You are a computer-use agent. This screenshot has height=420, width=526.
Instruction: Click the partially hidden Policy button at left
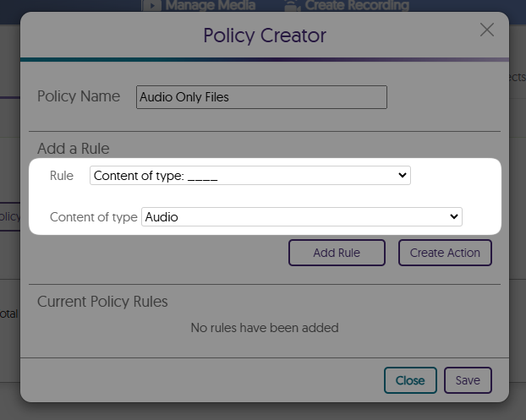[x=10, y=217]
